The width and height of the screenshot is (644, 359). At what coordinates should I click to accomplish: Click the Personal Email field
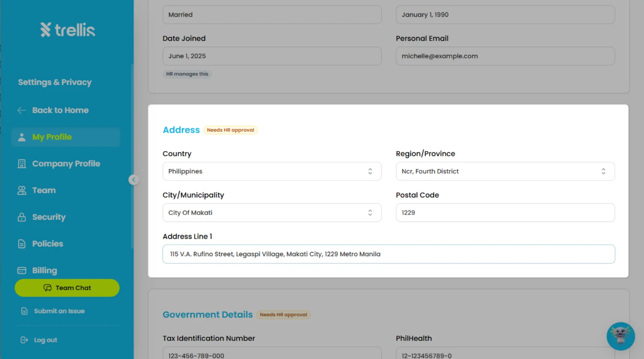point(505,56)
